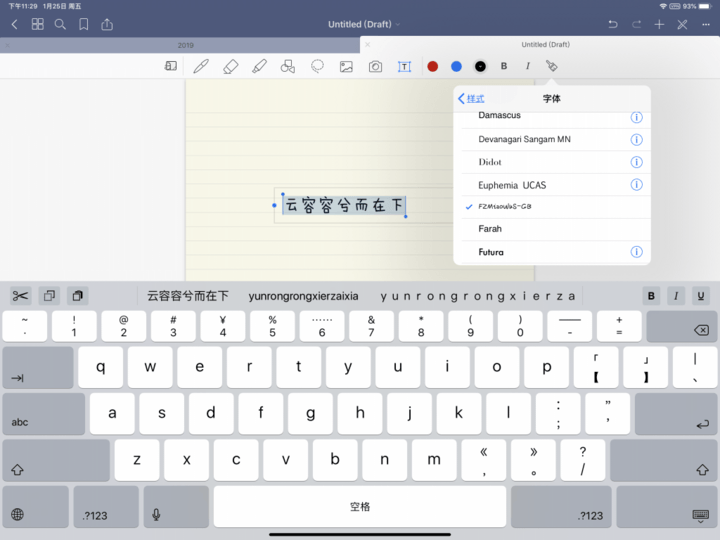Select the Eraser tool

pyautogui.click(x=230, y=66)
